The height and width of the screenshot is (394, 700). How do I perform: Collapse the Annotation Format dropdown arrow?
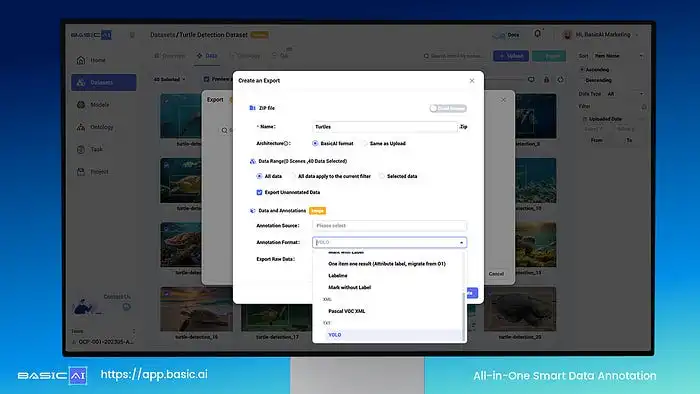click(461, 243)
